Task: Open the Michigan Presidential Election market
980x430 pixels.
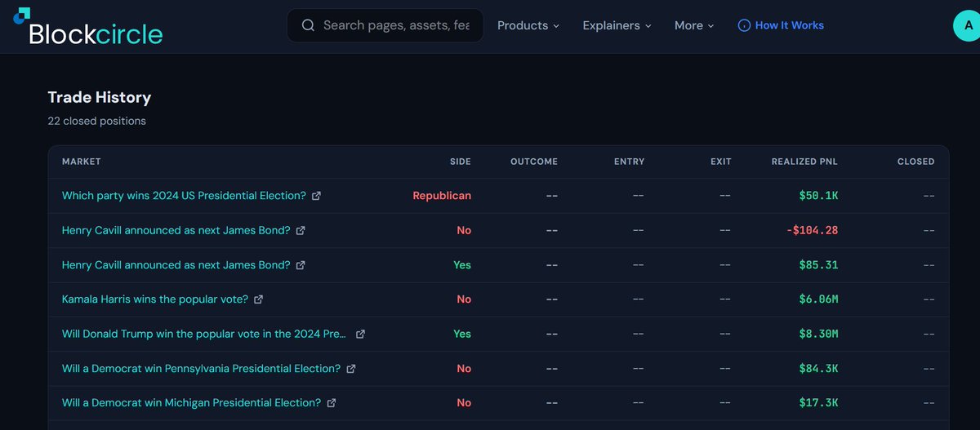Action: [191, 402]
